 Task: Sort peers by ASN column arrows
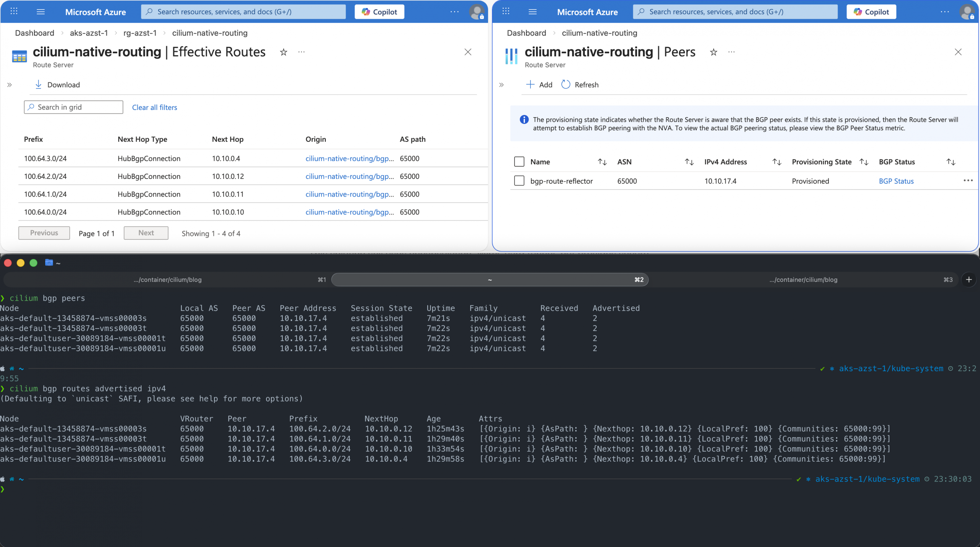(689, 162)
